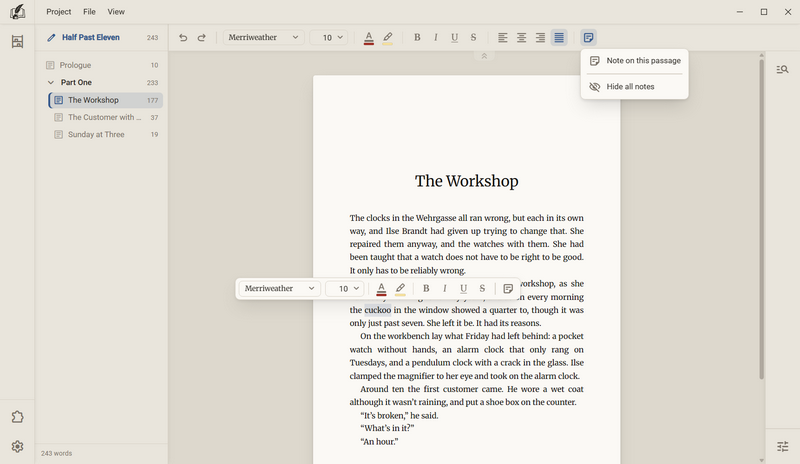Viewport: 800px width, 464px height.
Task: Toggle Bold in the main toolbar
Action: pos(417,37)
